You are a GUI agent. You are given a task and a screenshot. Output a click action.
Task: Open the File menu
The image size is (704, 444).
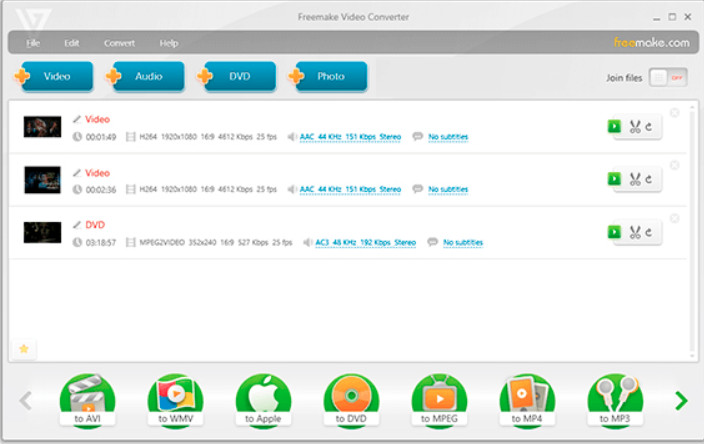pyautogui.click(x=33, y=43)
